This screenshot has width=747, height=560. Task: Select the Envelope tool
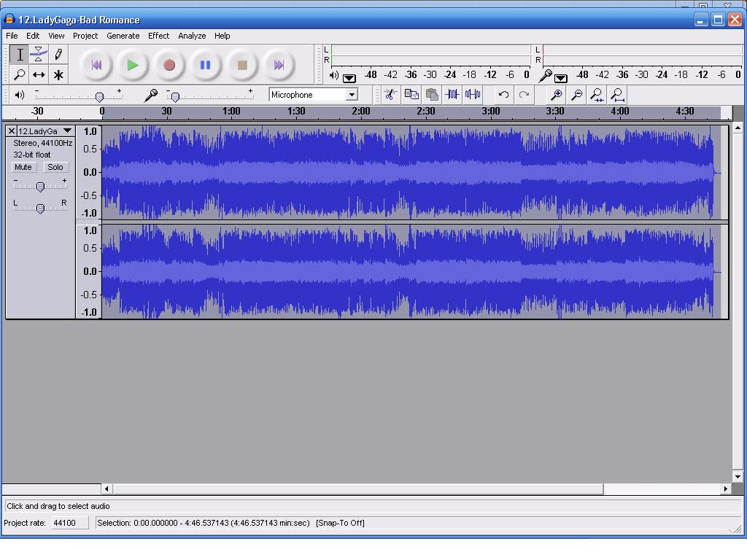(39, 54)
